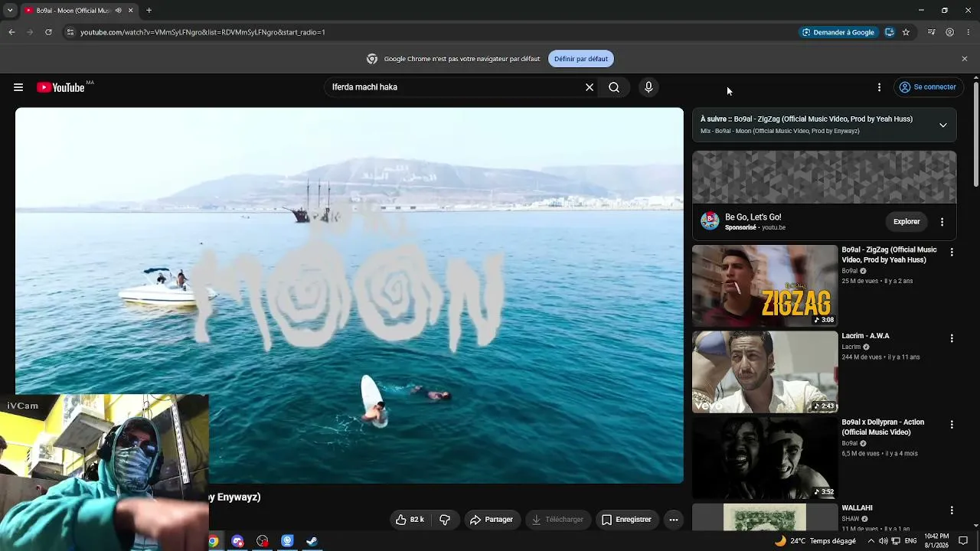Click the Moon video player
The image size is (980, 551).
point(349,295)
